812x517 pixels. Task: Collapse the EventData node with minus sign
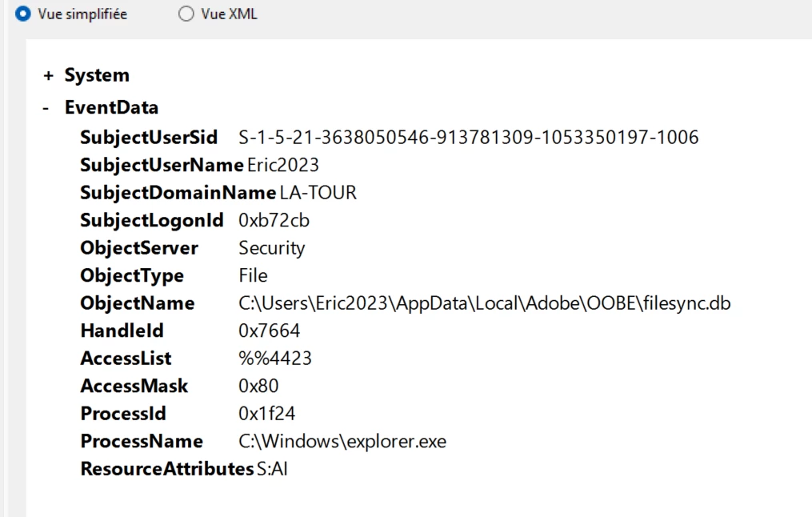coord(46,108)
